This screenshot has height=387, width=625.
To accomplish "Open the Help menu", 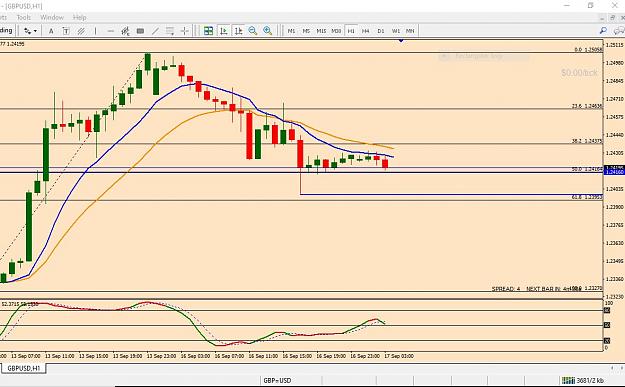I will coord(79,18).
